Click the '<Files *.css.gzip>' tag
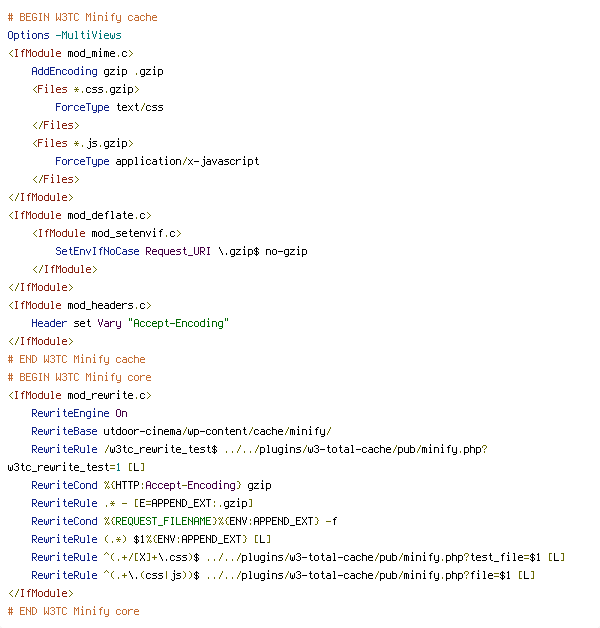600x628 pixels. coord(85,89)
